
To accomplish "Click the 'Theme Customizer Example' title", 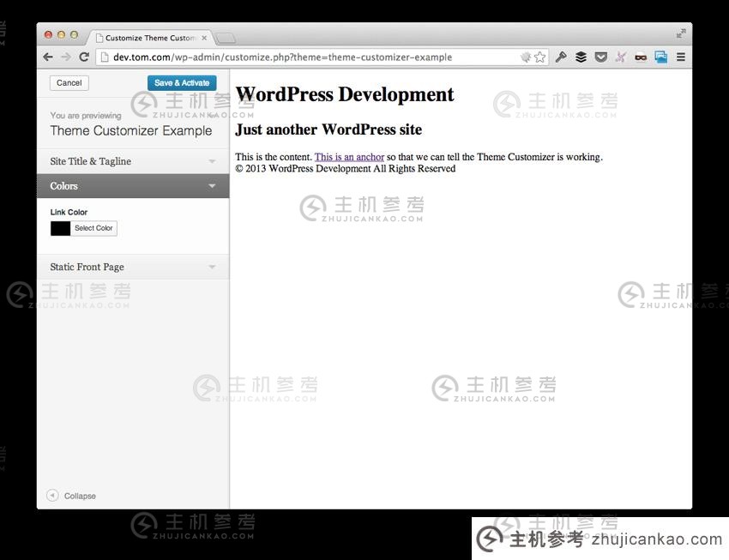I will (x=131, y=130).
